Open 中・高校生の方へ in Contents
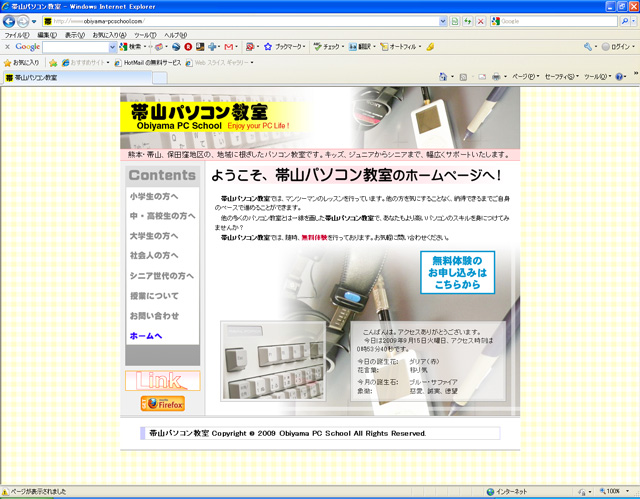 [x=162, y=216]
